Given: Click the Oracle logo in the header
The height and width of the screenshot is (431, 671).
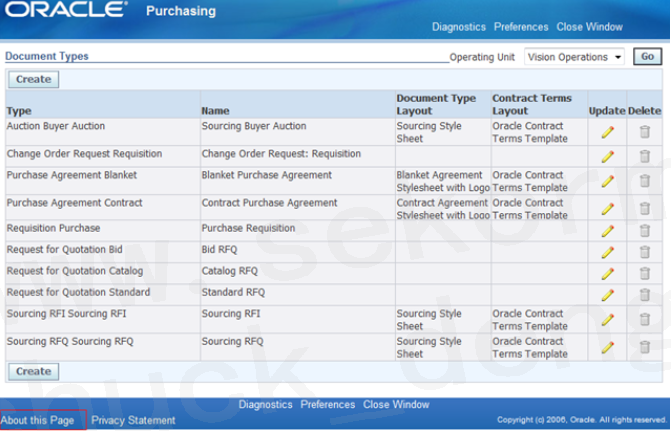Looking at the screenshot, I should coord(66,9).
